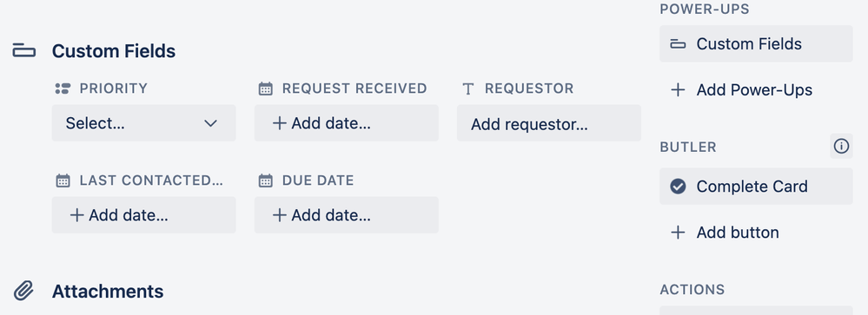Click the Butler info icon
Image resolution: width=868 pixels, height=315 pixels.
point(841,147)
